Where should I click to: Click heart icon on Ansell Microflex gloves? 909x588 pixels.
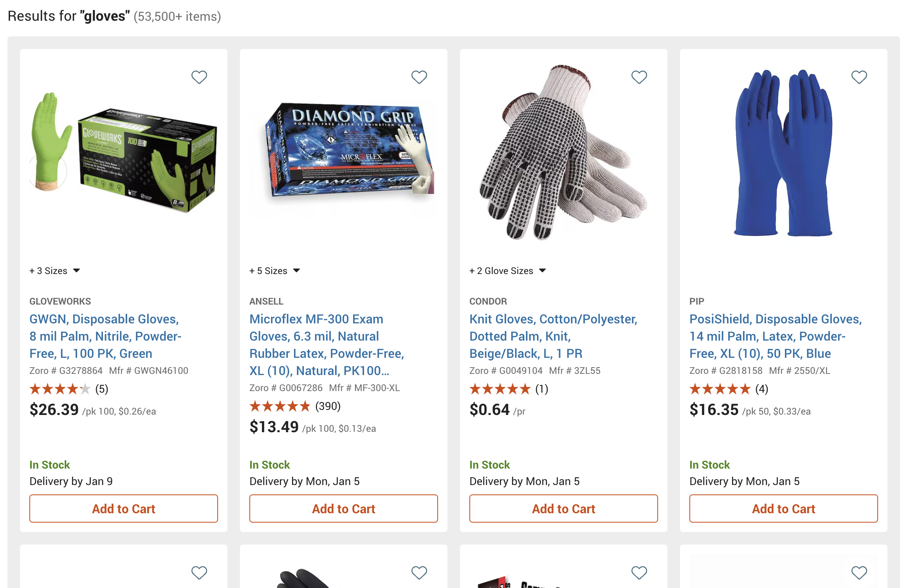(x=419, y=77)
